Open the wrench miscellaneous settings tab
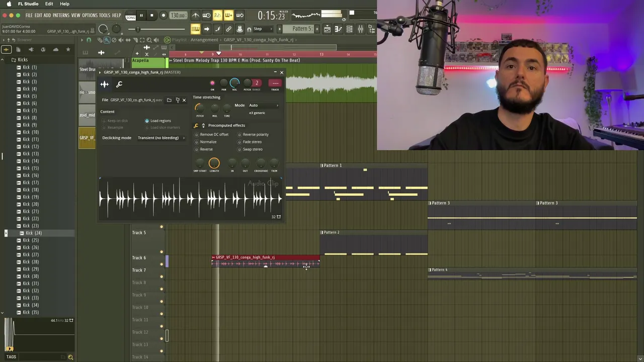 [x=119, y=84]
